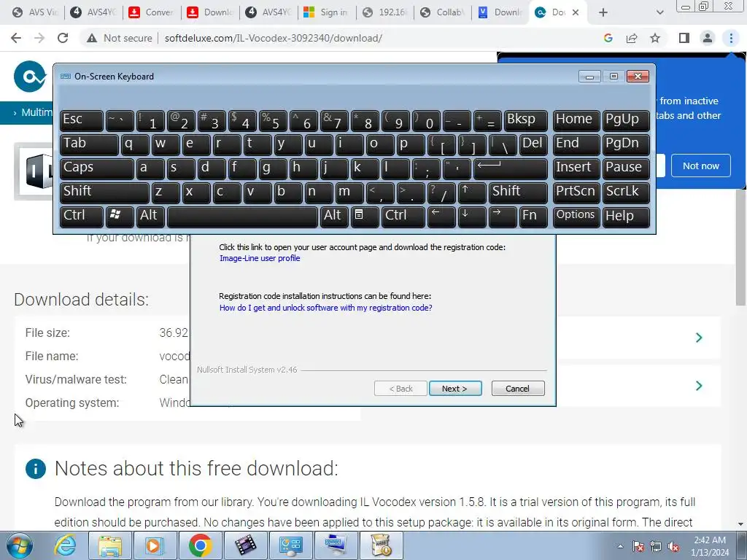The width and height of the screenshot is (747, 560).
Task: Click the Tab key on keyboard
Action: point(89,144)
